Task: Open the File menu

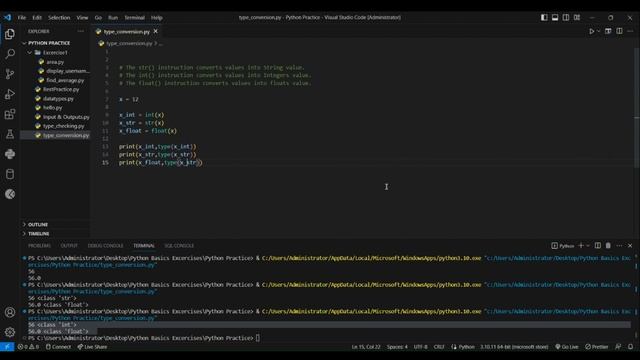Action: click(22, 18)
